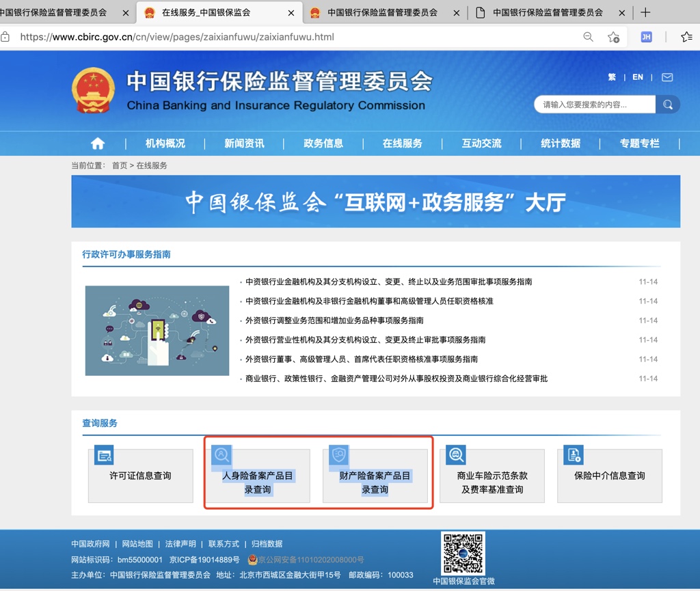Open 人身险备案产品目录查询 service
Image resolution: width=700 pixels, height=591 pixels.
258,476
